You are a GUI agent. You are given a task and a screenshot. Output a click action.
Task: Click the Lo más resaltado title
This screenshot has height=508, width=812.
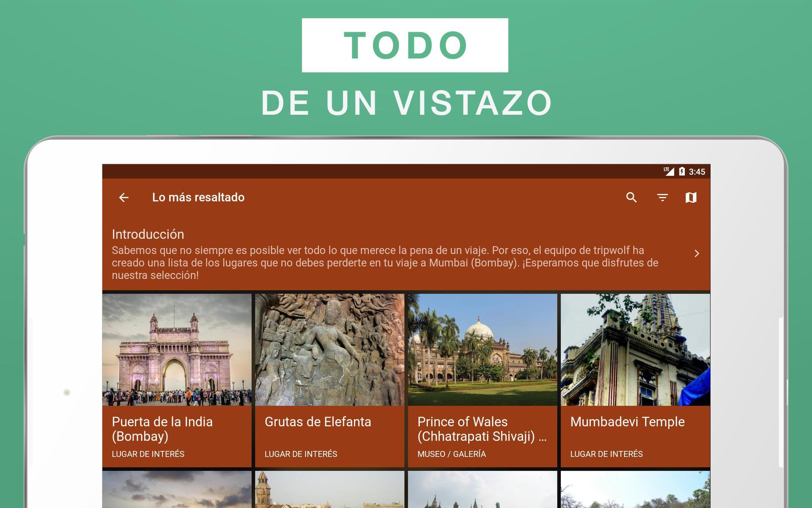[x=198, y=197]
